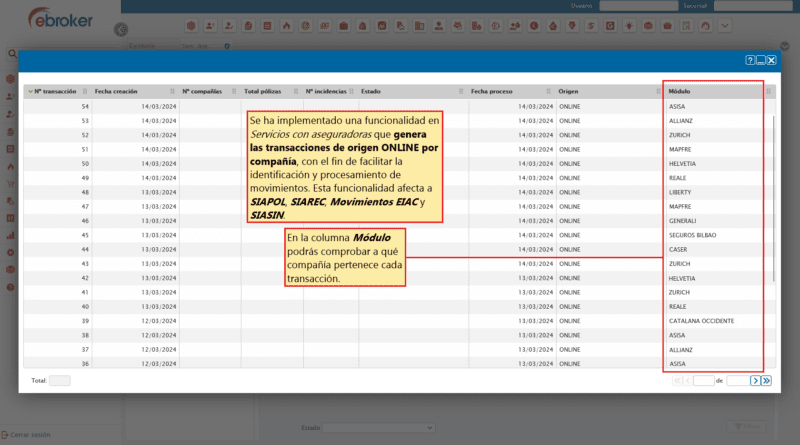800x445 pixels.
Task: Select the SEGUROS BILBAO module cell
Action: [x=692, y=235]
